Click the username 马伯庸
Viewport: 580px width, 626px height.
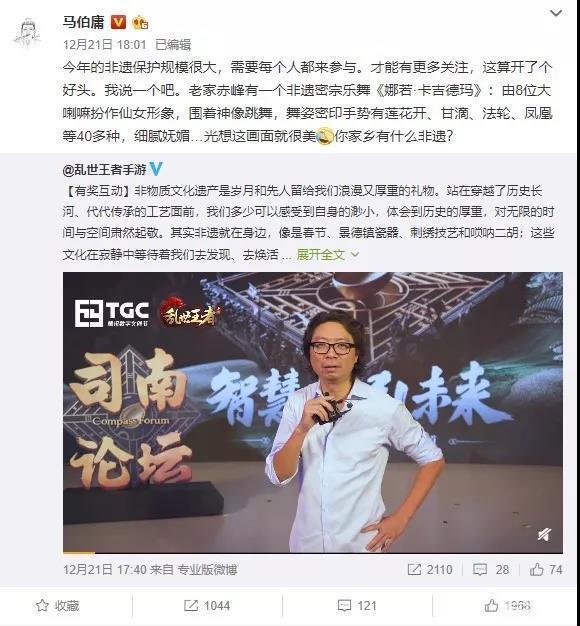pos(83,22)
